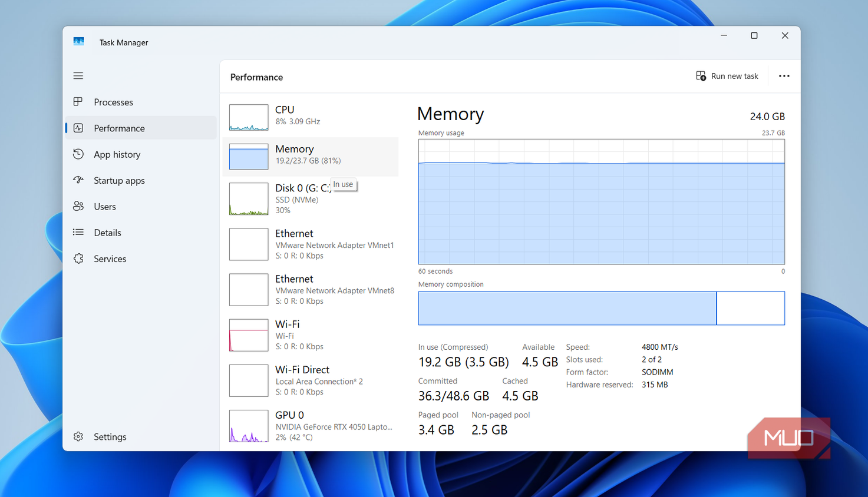Click the Available 4.5 GB value
868x497 pixels.
540,362
